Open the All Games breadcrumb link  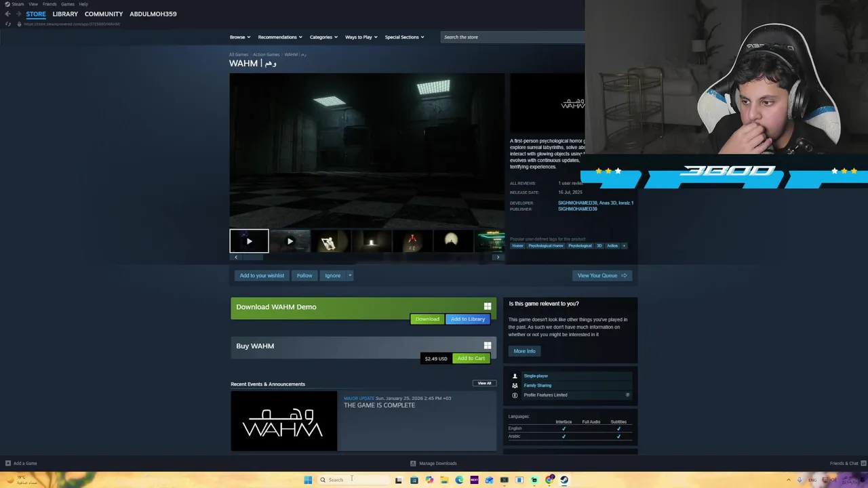[239, 54]
